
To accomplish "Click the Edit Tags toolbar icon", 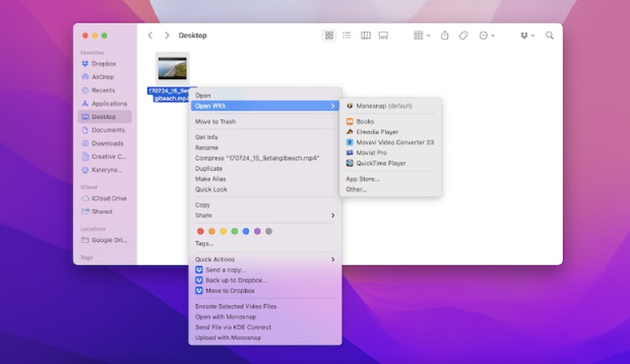I will pyautogui.click(x=463, y=36).
